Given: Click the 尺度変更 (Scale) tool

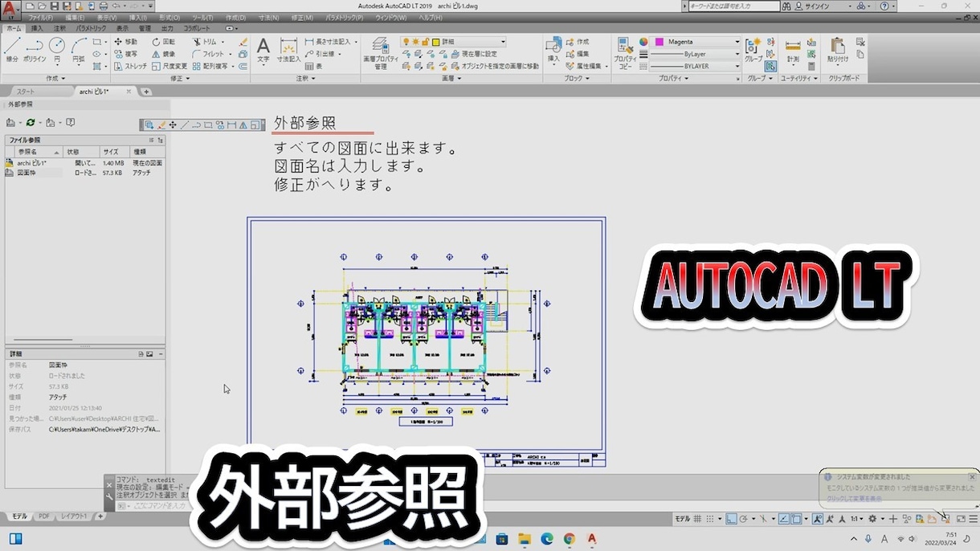Looking at the screenshot, I should pyautogui.click(x=169, y=66).
